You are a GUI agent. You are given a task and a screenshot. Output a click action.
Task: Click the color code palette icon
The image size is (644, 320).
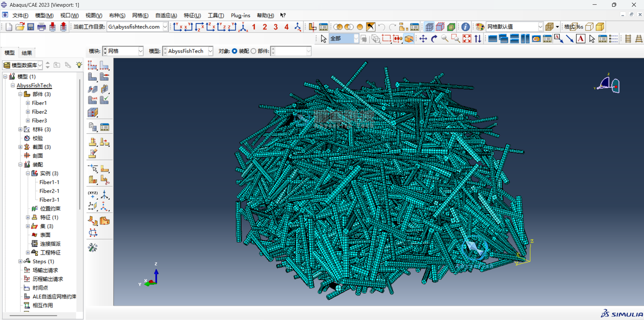[x=480, y=27]
